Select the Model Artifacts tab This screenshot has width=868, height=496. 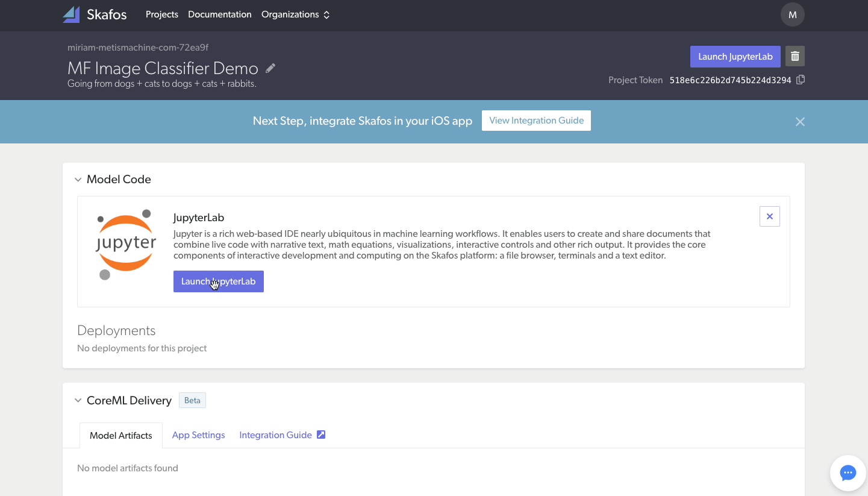pos(121,435)
